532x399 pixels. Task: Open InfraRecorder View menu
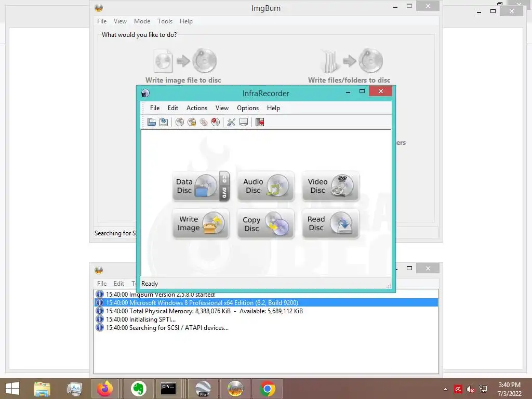[x=222, y=108]
